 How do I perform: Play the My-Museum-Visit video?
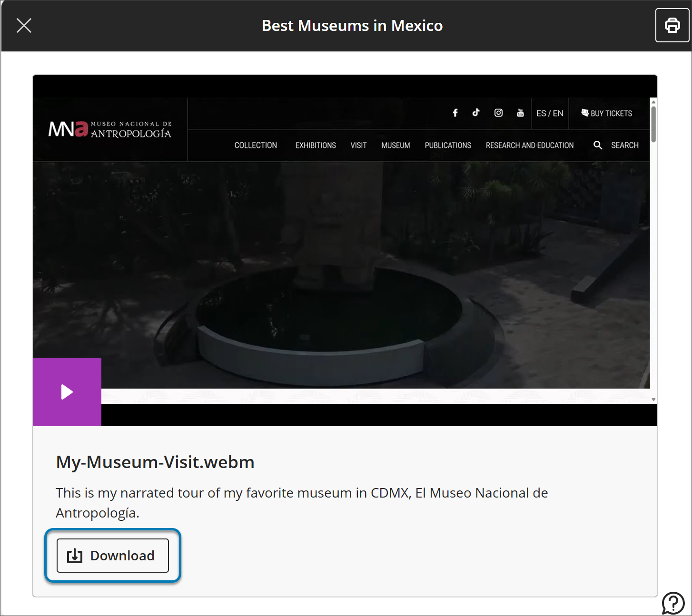click(x=67, y=391)
